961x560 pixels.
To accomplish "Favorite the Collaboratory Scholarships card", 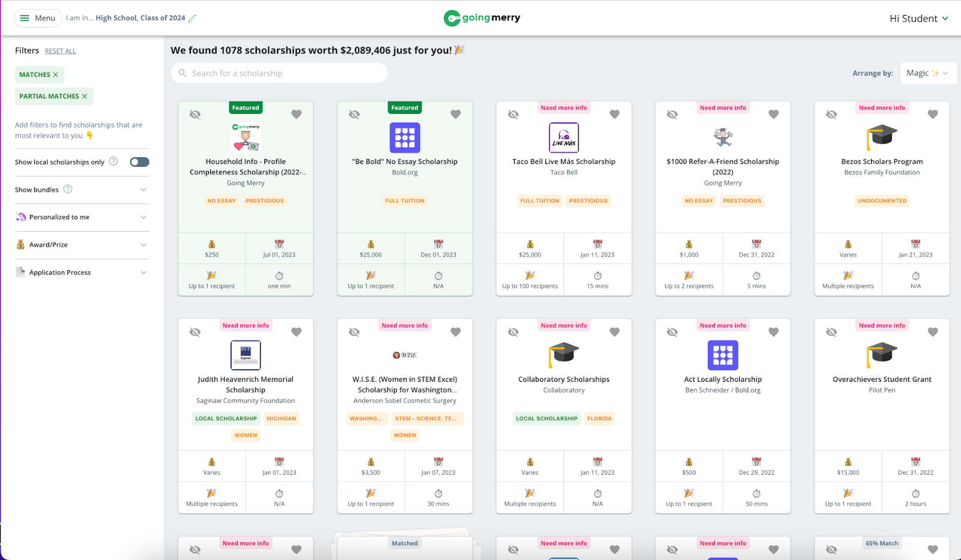I will (614, 332).
